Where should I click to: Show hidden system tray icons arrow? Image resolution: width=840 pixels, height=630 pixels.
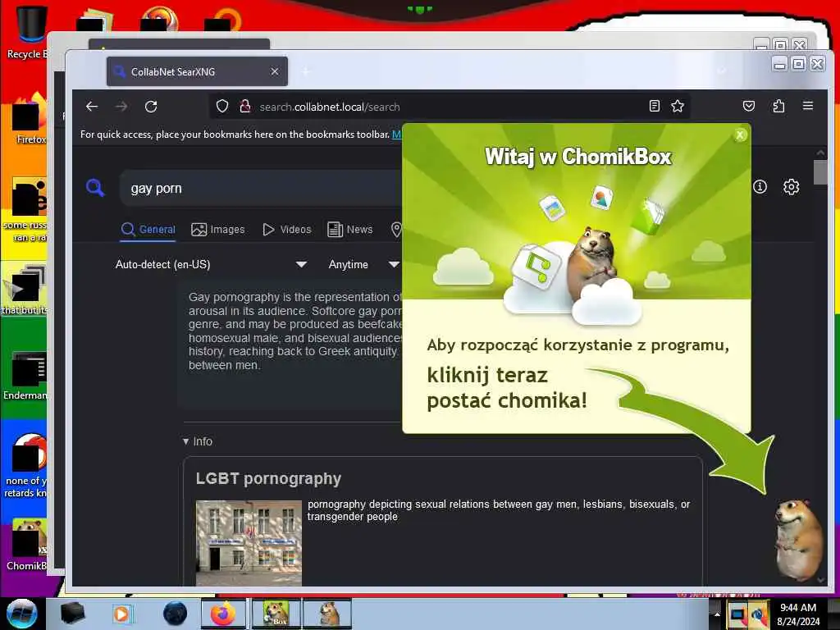click(716, 614)
